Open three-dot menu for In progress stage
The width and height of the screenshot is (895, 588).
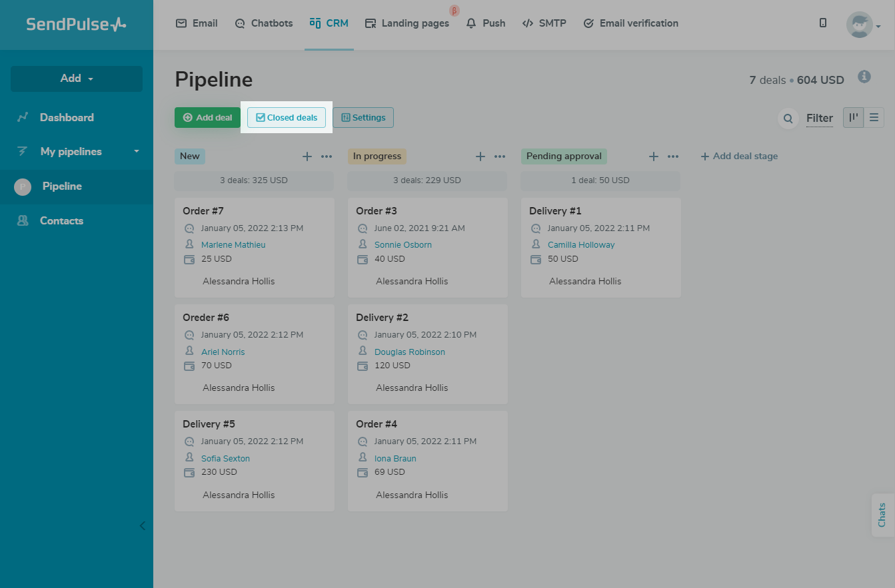(500, 156)
